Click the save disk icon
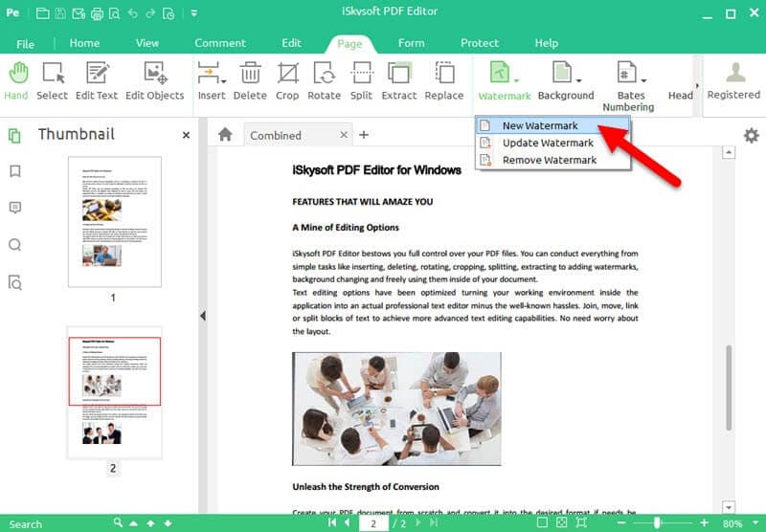 60,13
